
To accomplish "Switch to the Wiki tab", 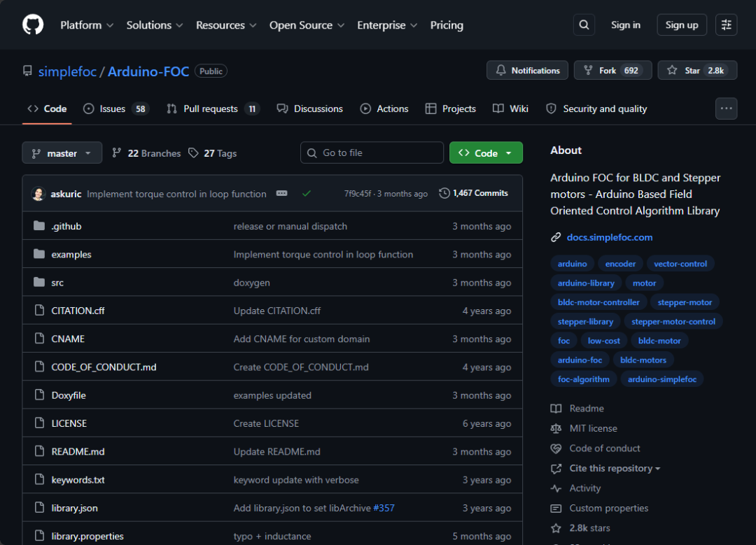I will 510,109.
